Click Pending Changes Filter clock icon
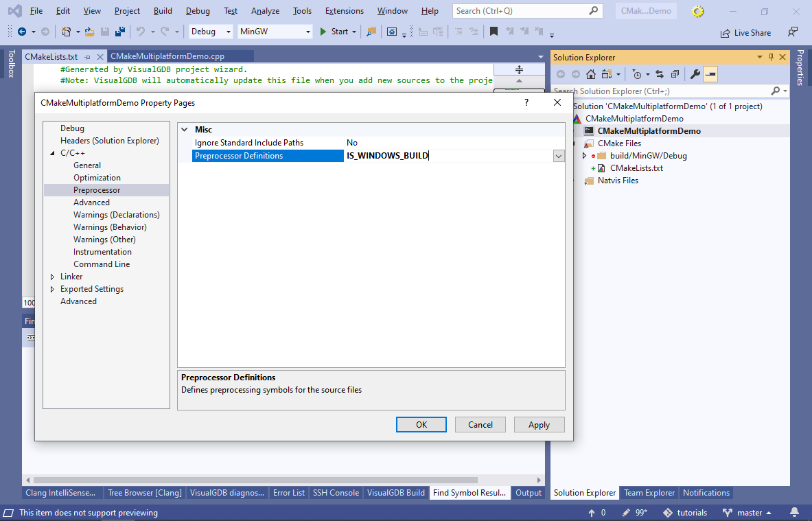The image size is (812, 521). pyautogui.click(x=637, y=75)
